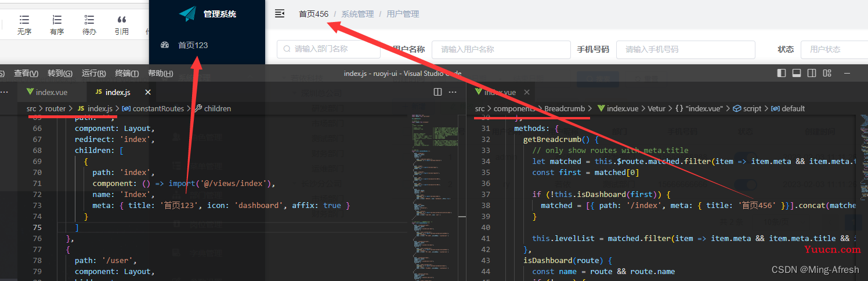Image resolution: width=868 pixels, height=281 pixels.
Task: Click the 首页123 sidebar menu item
Action: (x=193, y=45)
